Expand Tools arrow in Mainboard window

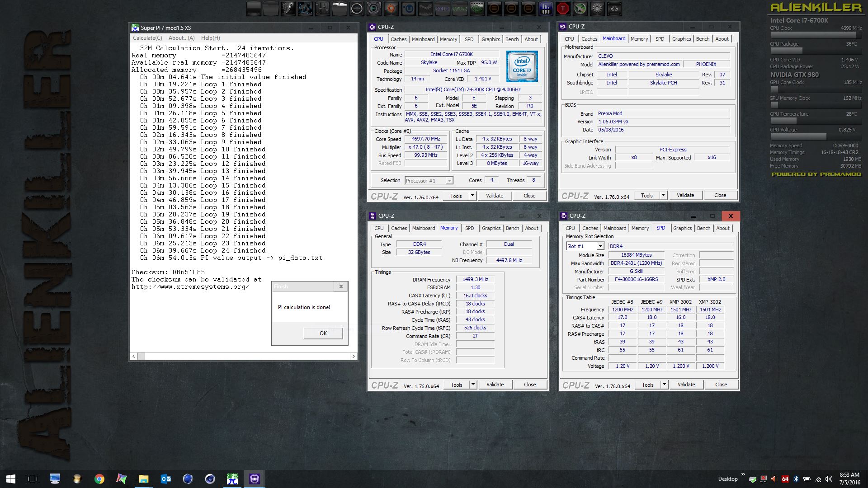pyautogui.click(x=663, y=195)
